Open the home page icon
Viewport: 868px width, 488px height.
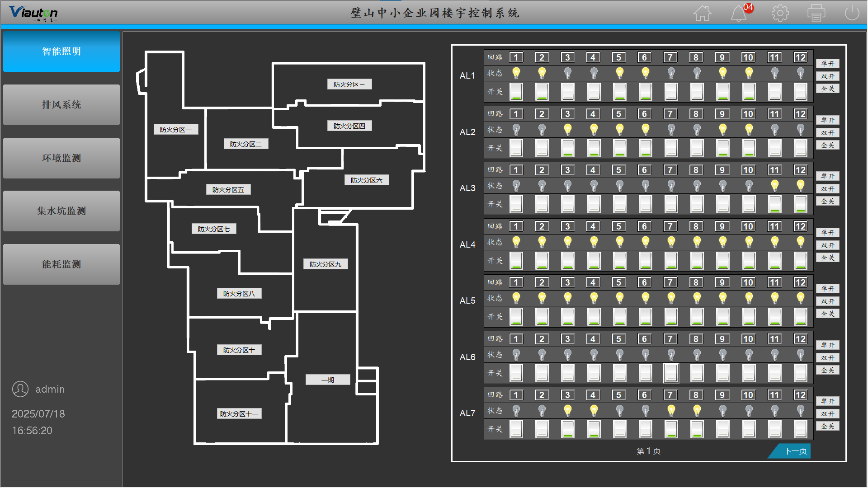[702, 13]
